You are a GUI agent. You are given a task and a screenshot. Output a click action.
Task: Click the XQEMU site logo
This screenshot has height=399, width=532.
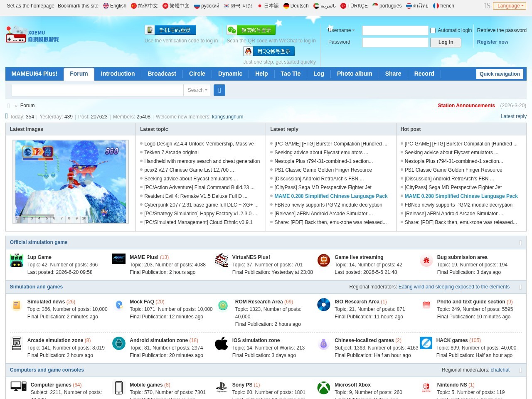[32, 34]
